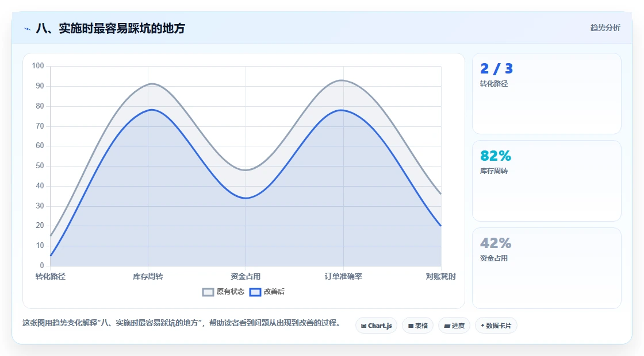Click the blue line's peak above 库存周转

click(151, 110)
